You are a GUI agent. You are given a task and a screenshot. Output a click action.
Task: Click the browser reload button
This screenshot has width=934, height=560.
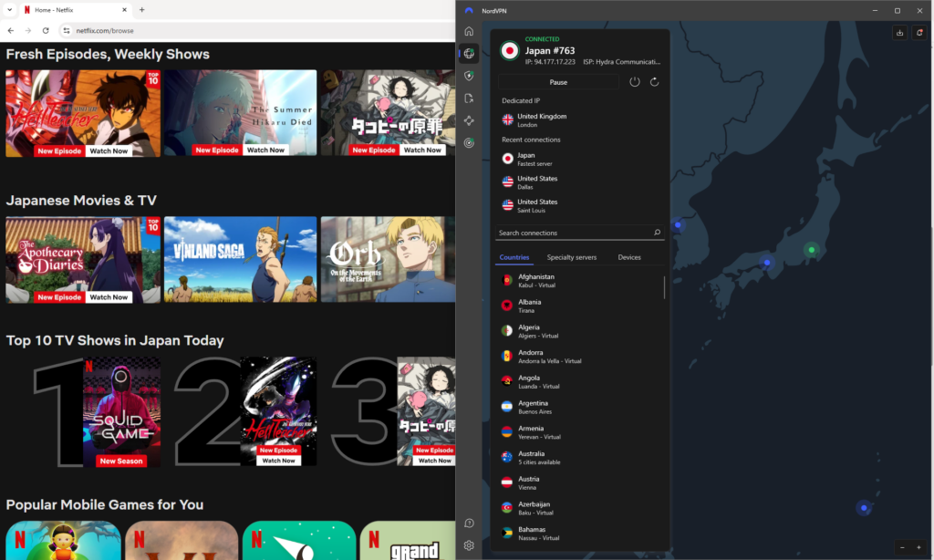click(x=46, y=30)
